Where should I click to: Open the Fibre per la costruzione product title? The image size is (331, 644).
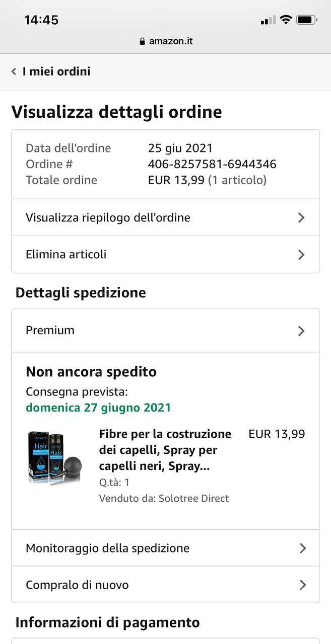coord(165,450)
